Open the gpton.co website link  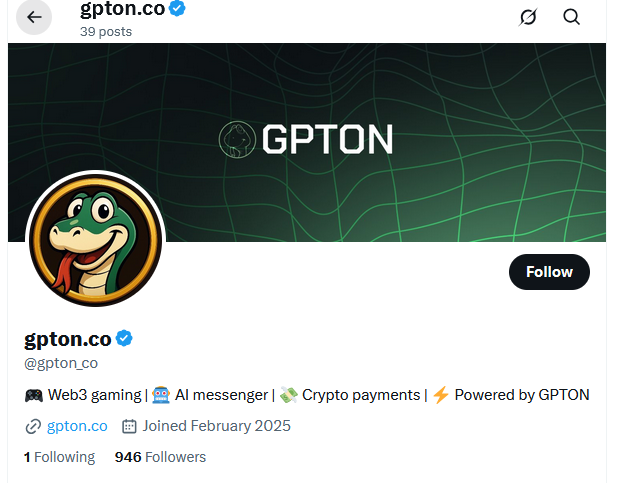[77, 426]
